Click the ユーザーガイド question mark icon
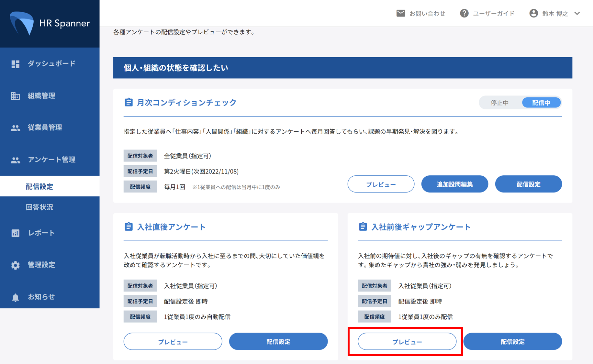This screenshot has width=593, height=364. 464,13
